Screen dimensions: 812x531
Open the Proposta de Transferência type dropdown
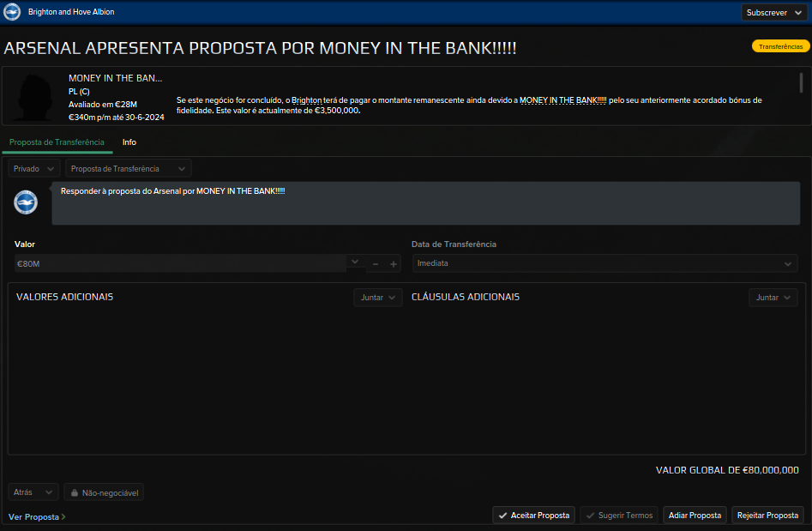pos(128,169)
